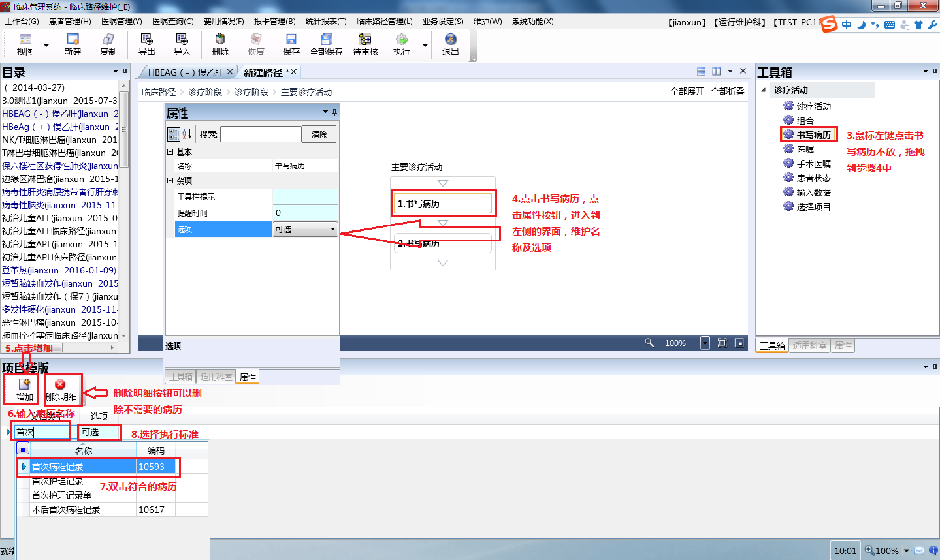Open the 工作台(G) menu
This screenshot has width=940, height=560.
click(x=22, y=22)
